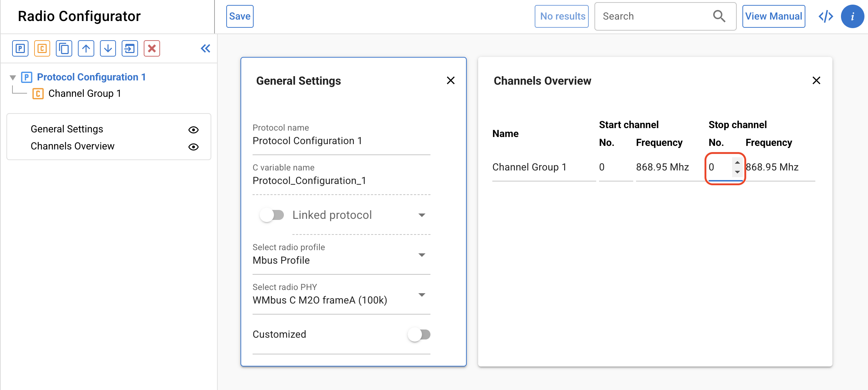Increment the stop channel number
The image size is (868, 390).
coord(737,163)
